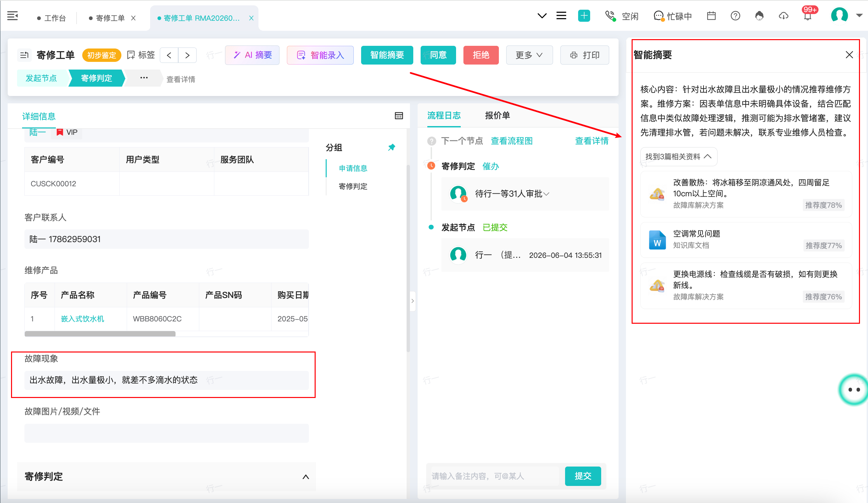Jump to 寄修判定 group in sidebar
This screenshot has height=503, width=868.
coord(353,186)
